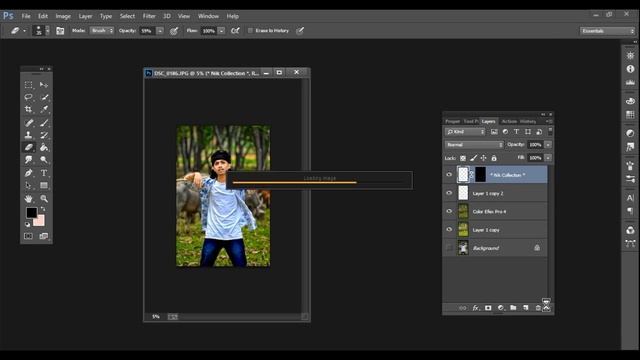Select the Rectangular Marquee tool
Screen dimensions: 640x360
[x=28, y=85]
